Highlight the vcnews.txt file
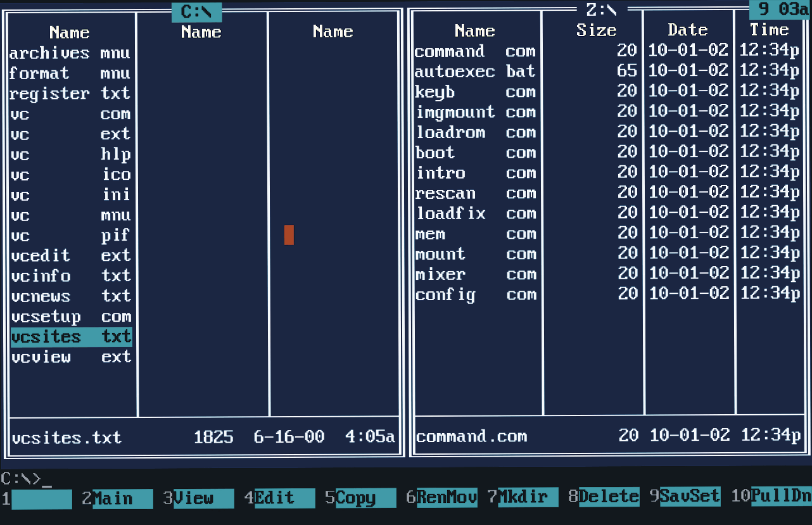 [x=71, y=296]
